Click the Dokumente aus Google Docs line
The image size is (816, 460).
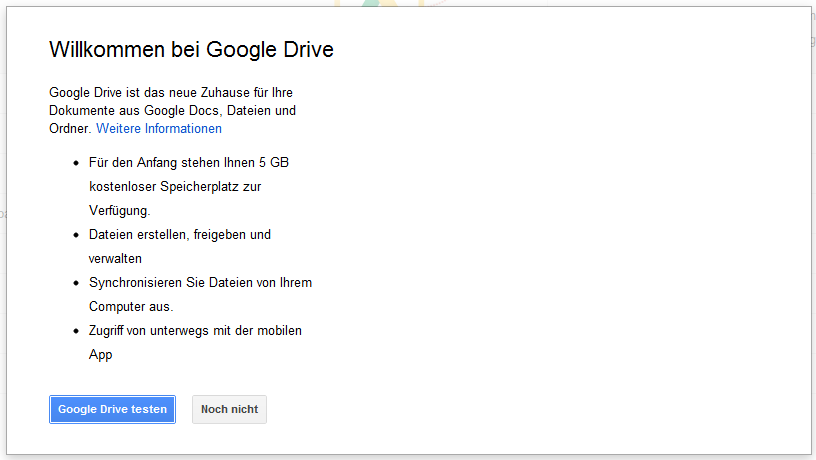click(172, 110)
